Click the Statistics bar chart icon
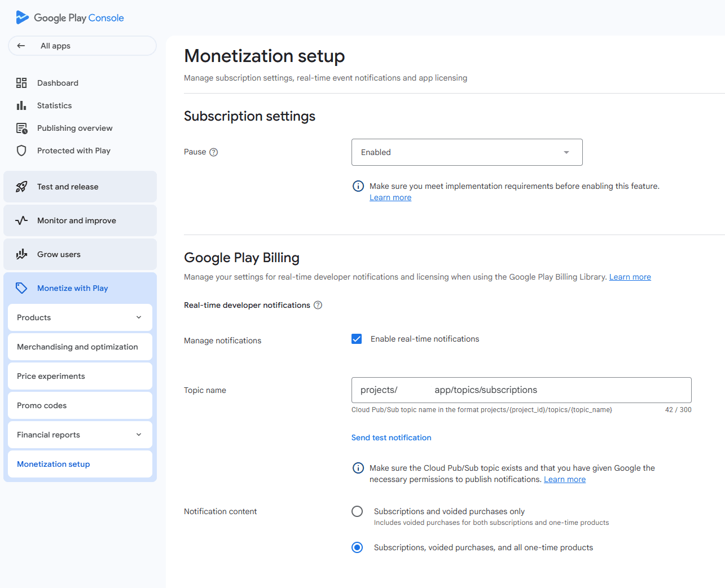 pyautogui.click(x=21, y=105)
